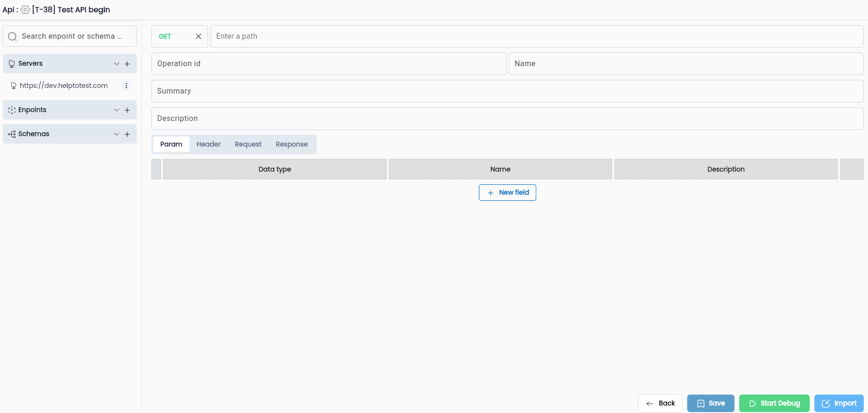
Task: Focus the Summary input field
Action: click(507, 91)
